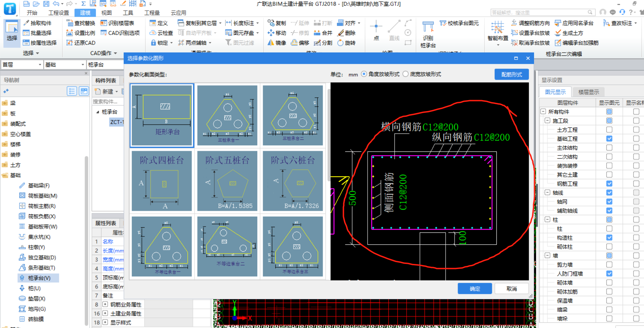The image size is (644, 328).
Task: Click the 分割 split tool
Action: coord(323,43)
